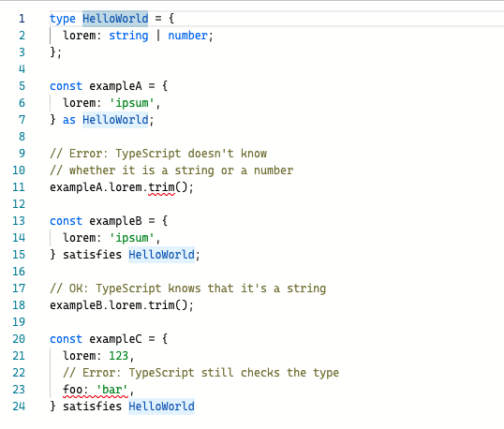
Task: Click HelloWorld reference on line 7
Action: [115, 120]
